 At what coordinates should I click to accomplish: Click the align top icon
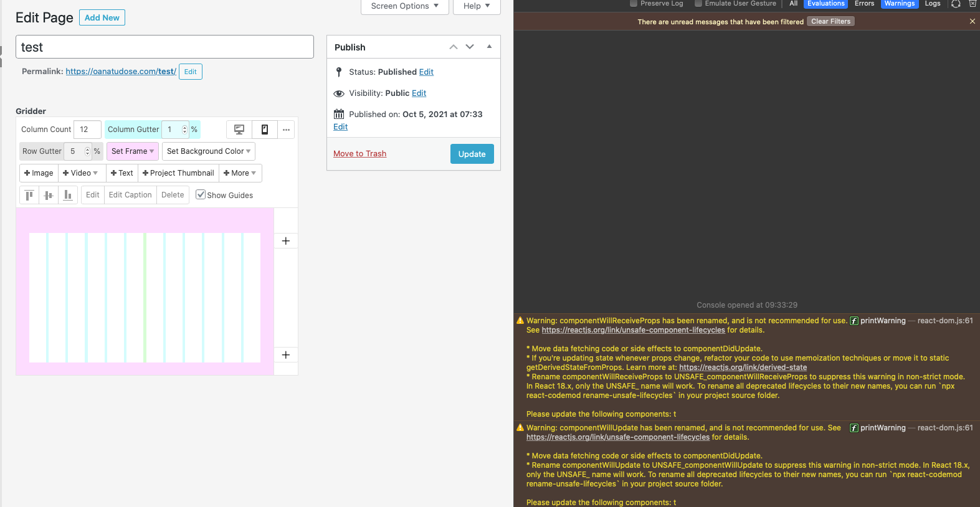[x=29, y=195]
